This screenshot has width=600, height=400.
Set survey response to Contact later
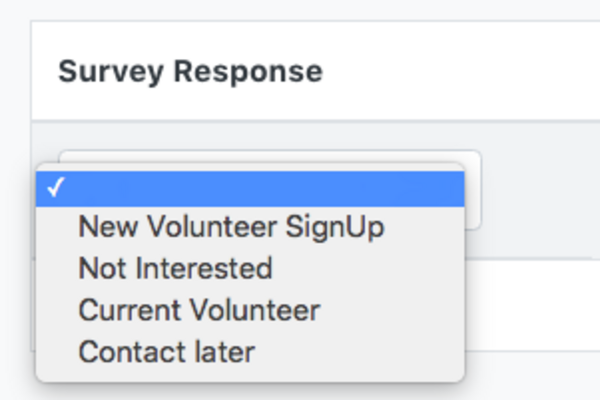[166, 352]
